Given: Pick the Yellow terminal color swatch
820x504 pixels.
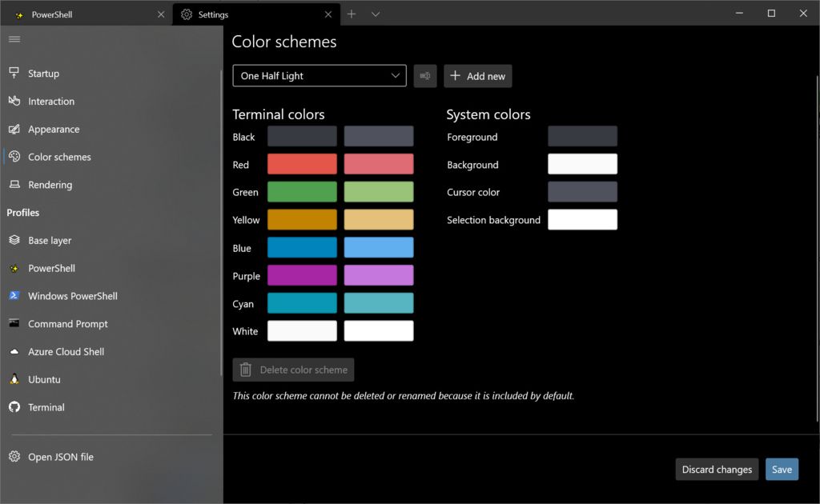Looking at the screenshot, I should click(x=302, y=219).
